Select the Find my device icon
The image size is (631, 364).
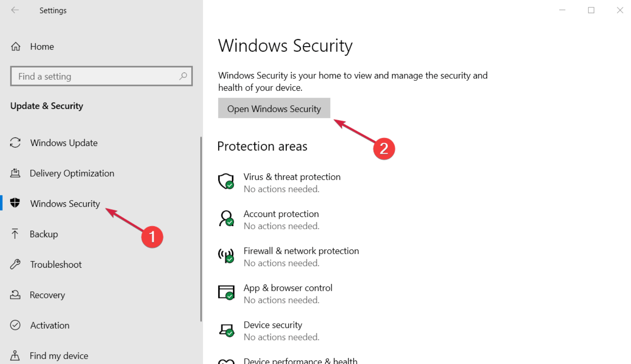(15, 355)
